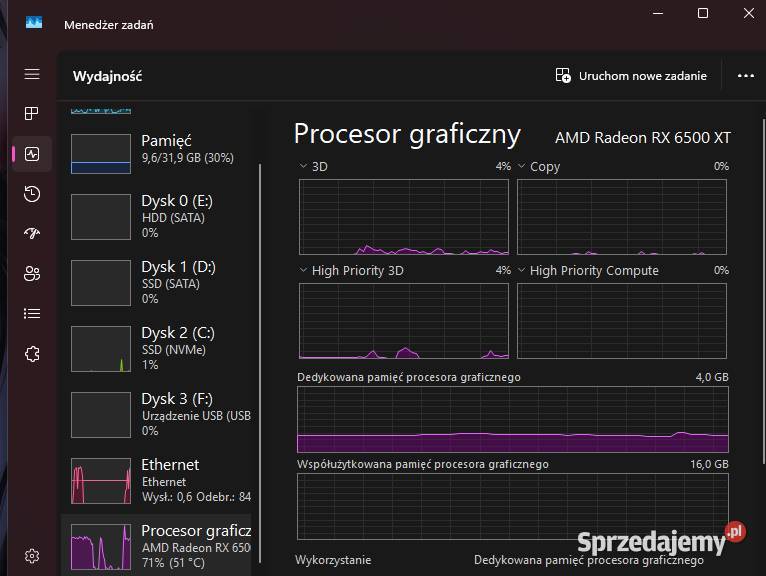The height and width of the screenshot is (576, 766).
Task: Click the AMD Radeon RX 6500 XT heading text
Action: [x=642, y=138]
